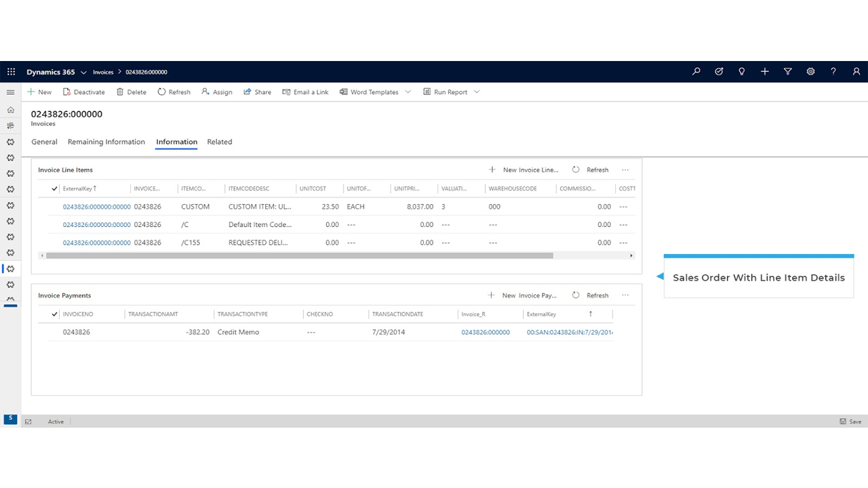Image resolution: width=868 pixels, height=488 pixels.
Task: Open the Related tab
Action: coord(220,142)
